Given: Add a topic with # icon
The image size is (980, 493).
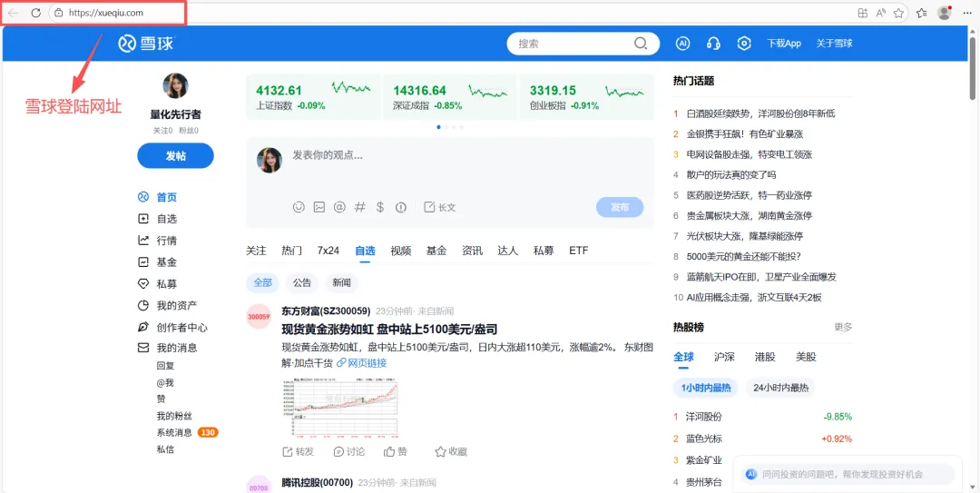Looking at the screenshot, I should (360, 207).
